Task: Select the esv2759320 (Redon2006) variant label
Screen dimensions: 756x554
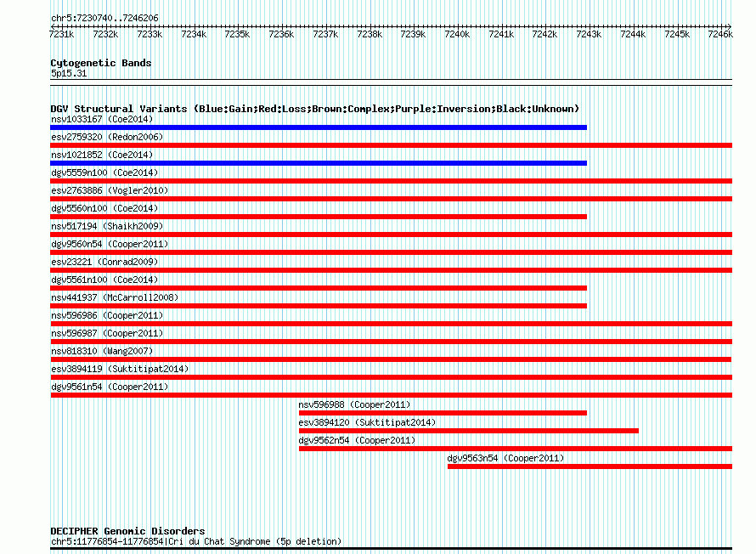Action: (x=107, y=137)
